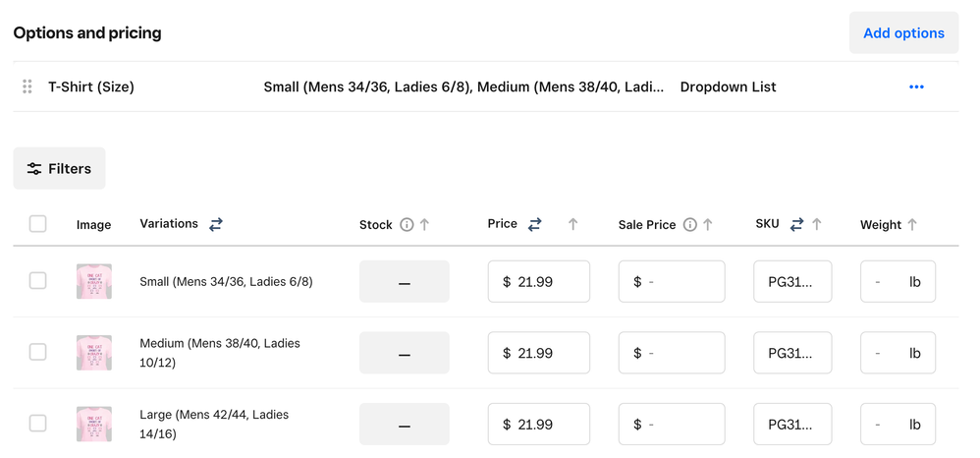Click the Add options button
Image resolution: width=980 pixels, height=458 pixels.
coord(903,32)
